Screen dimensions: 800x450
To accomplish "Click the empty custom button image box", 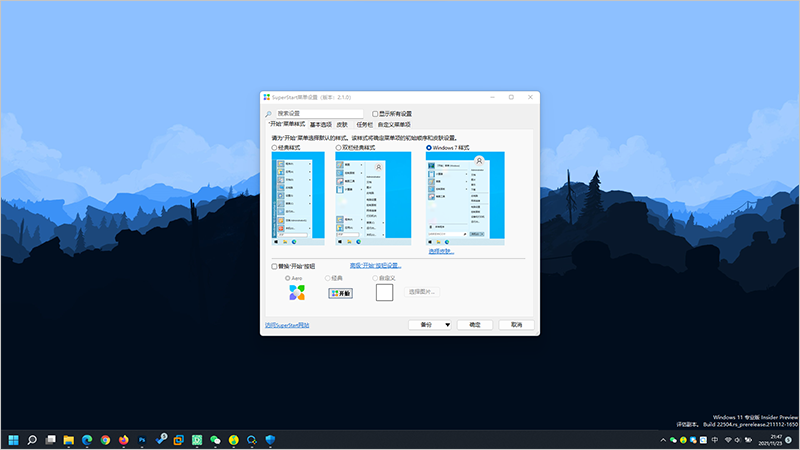I will point(384,292).
